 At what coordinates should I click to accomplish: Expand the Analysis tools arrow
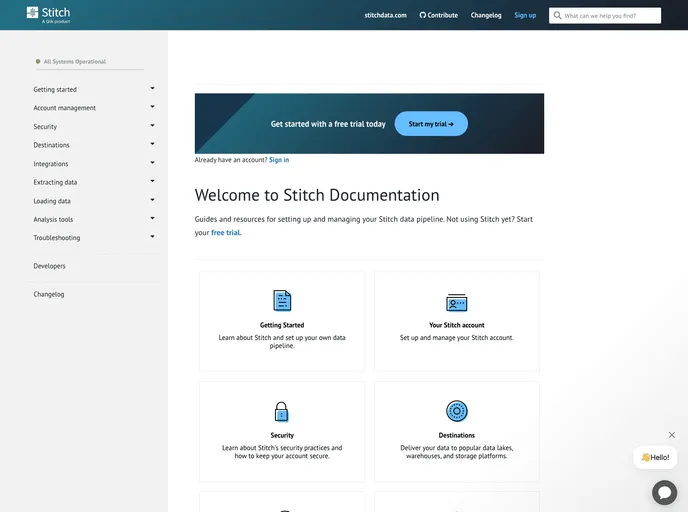(152, 218)
